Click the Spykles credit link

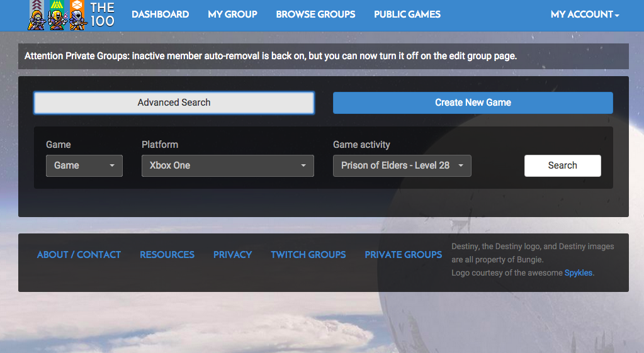coord(578,273)
